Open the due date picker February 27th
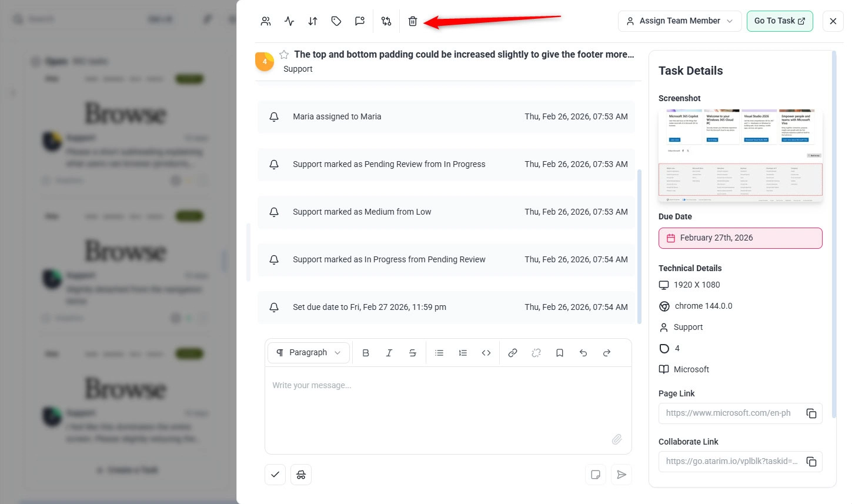 click(740, 238)
